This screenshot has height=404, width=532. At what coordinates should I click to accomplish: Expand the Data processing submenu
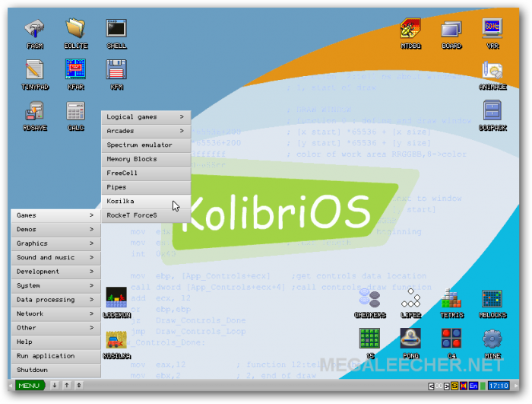tap(56, 300)
